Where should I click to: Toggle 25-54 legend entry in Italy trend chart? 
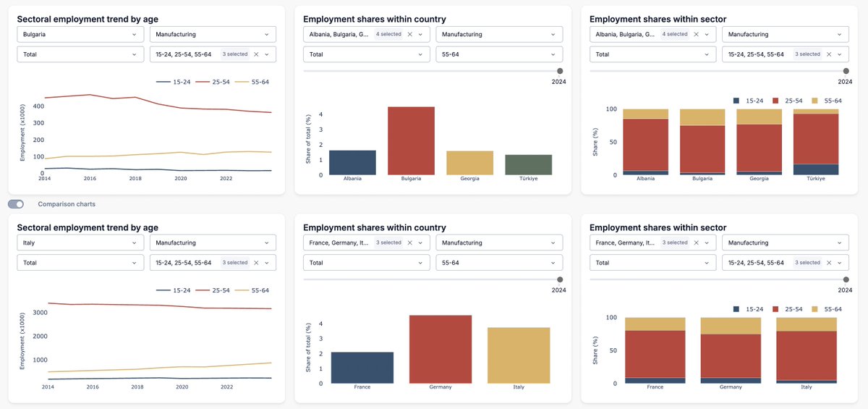pyautogui.click(x=211, y=290)
